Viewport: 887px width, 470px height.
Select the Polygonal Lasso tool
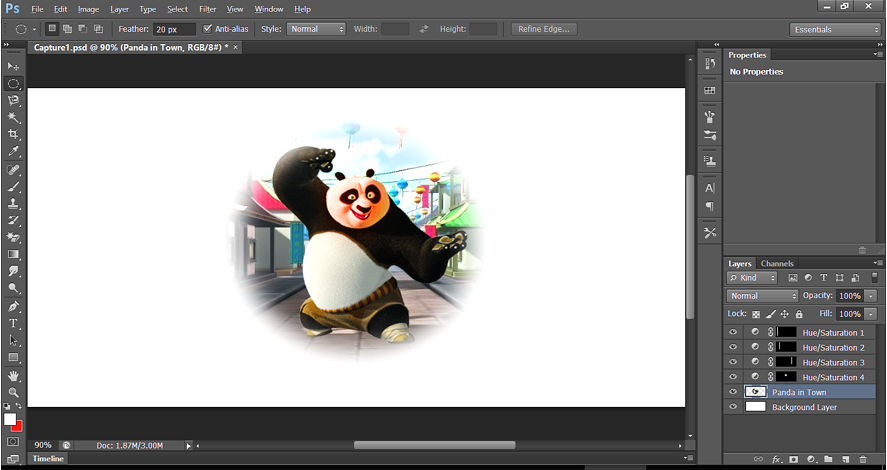point(13,101)
